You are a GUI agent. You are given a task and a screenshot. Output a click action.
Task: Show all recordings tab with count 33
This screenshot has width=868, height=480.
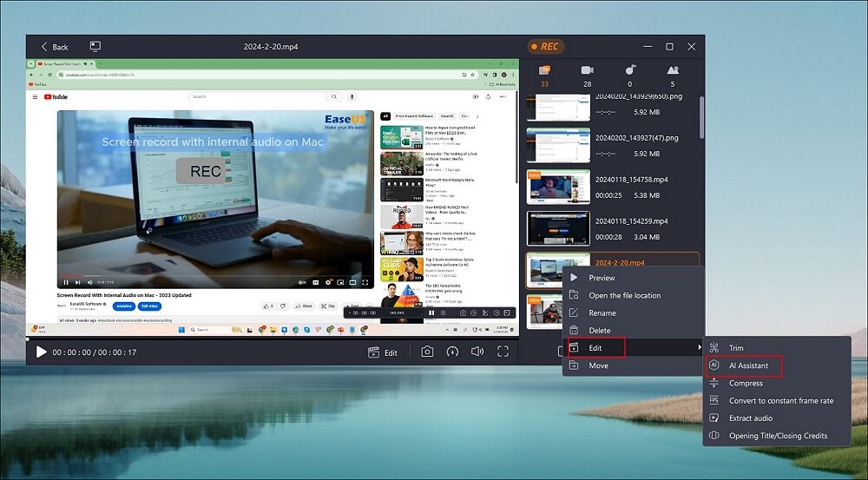point(545,76)
